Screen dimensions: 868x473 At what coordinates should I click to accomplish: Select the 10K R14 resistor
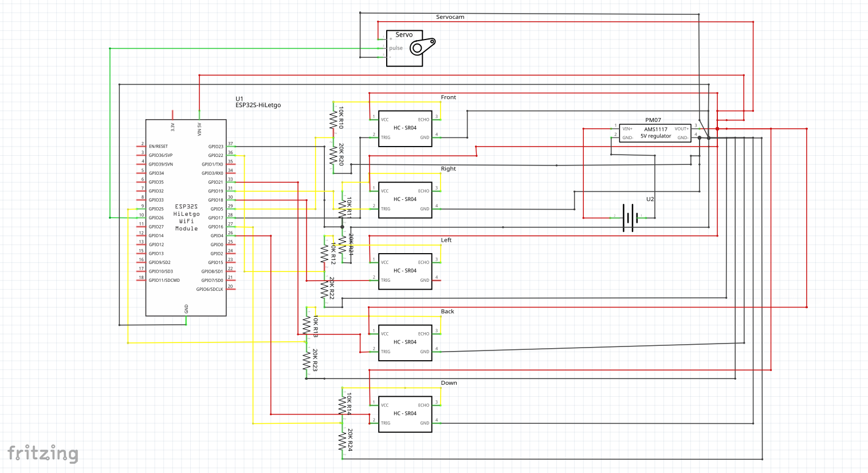343,404
